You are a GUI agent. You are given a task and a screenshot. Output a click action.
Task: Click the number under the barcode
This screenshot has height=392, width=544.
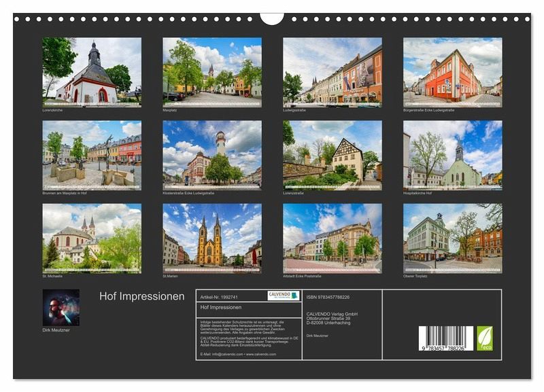pos(443,348)
